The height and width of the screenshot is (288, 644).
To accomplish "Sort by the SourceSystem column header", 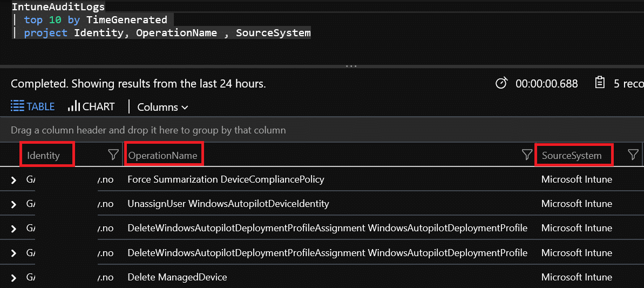I will (x=572, y=156).
